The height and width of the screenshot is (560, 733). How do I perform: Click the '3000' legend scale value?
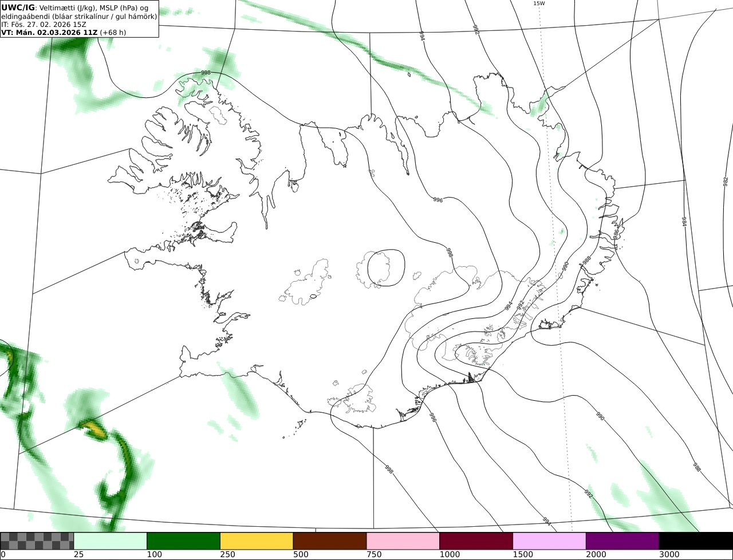(x=669, y=555)
